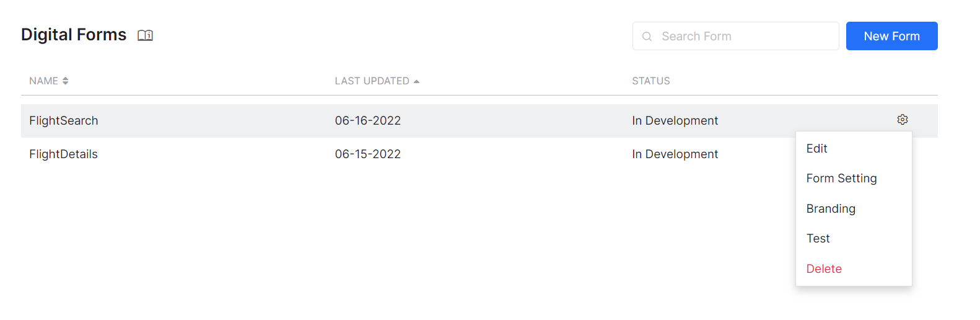Click the 06-15-2022 date on FlightDetails row
980x320 pixels.
pyautogui.click(x=368, y=154)
